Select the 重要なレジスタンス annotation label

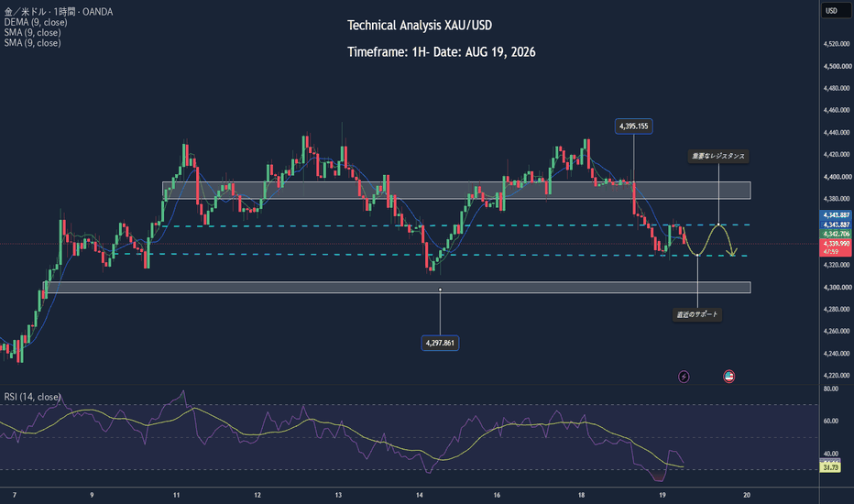tap(717, 157)
